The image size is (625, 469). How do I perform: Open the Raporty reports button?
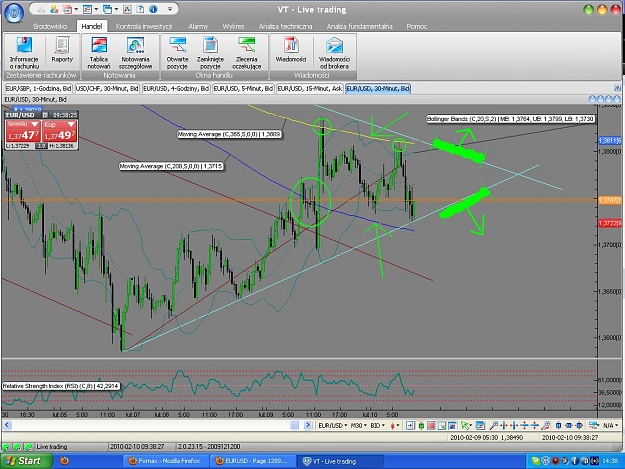pyautogui.click(x=62, y=50)
